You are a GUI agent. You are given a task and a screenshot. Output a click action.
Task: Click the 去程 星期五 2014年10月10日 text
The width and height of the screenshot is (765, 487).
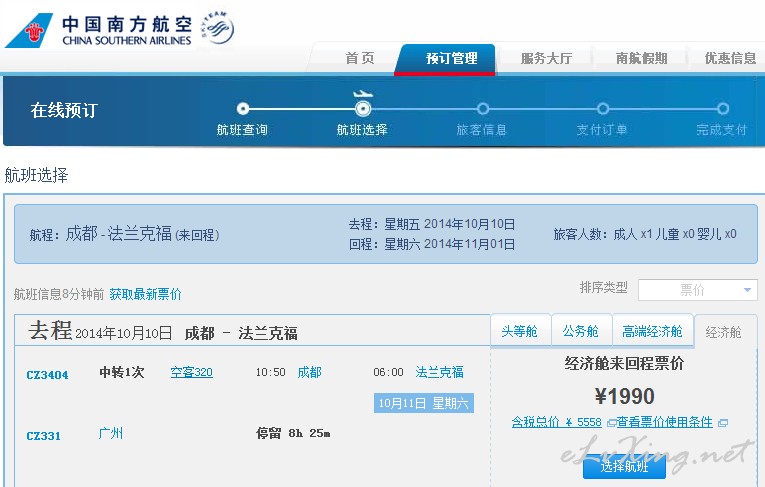tap(432, 224)
